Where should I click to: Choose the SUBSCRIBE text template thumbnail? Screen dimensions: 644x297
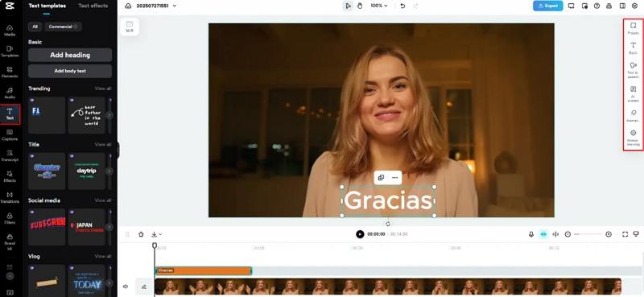47,227
